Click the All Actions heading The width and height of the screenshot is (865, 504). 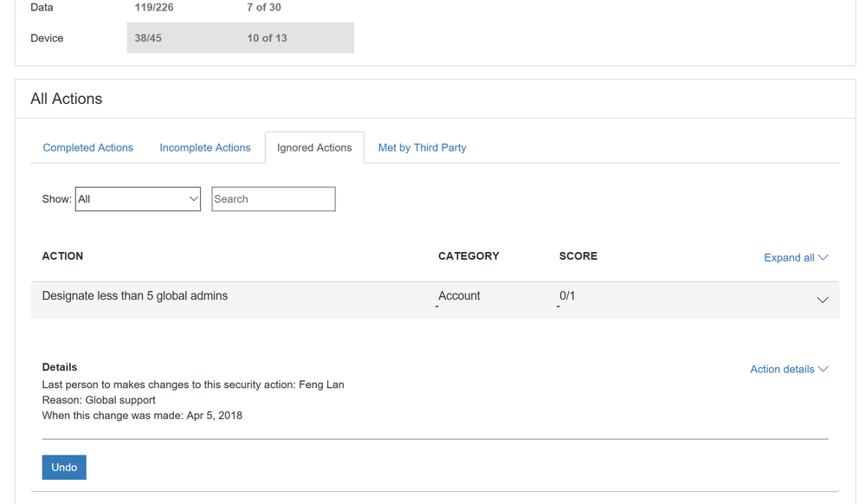66,98
